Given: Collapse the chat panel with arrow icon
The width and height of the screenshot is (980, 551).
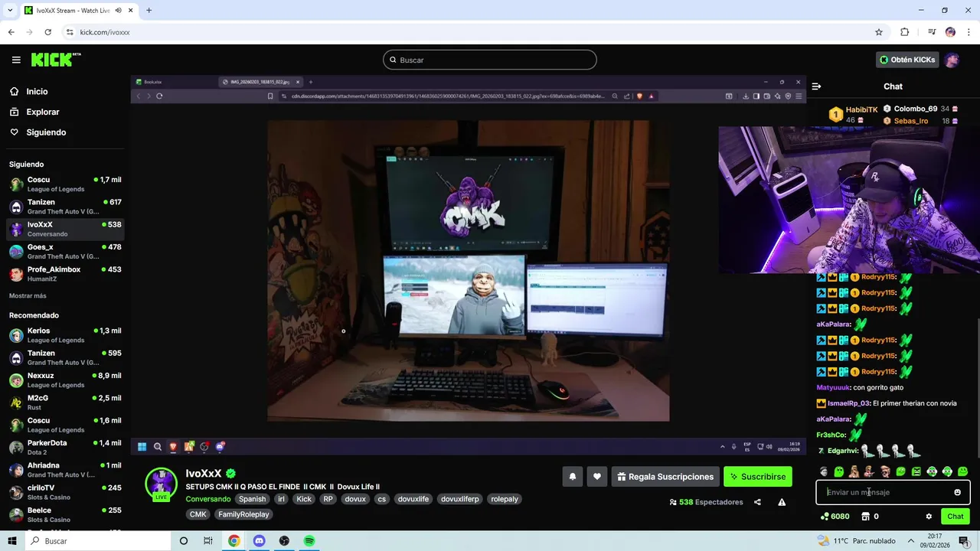Looking at the screenshot, I should pos(816,86).
